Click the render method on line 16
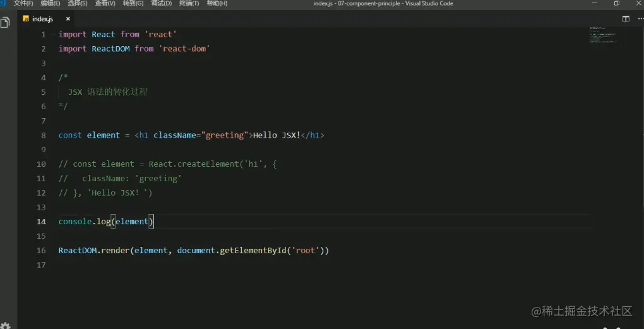The image size is (644, 329). [115, 250]
